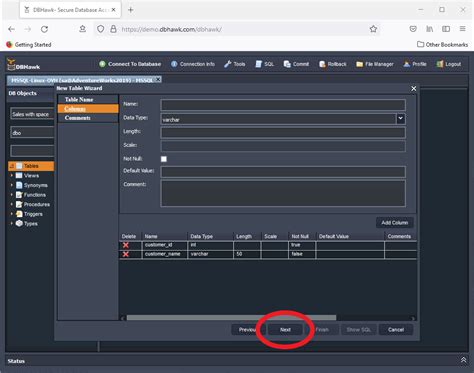Click the Cancel button
474x373 pixels.
396,330
